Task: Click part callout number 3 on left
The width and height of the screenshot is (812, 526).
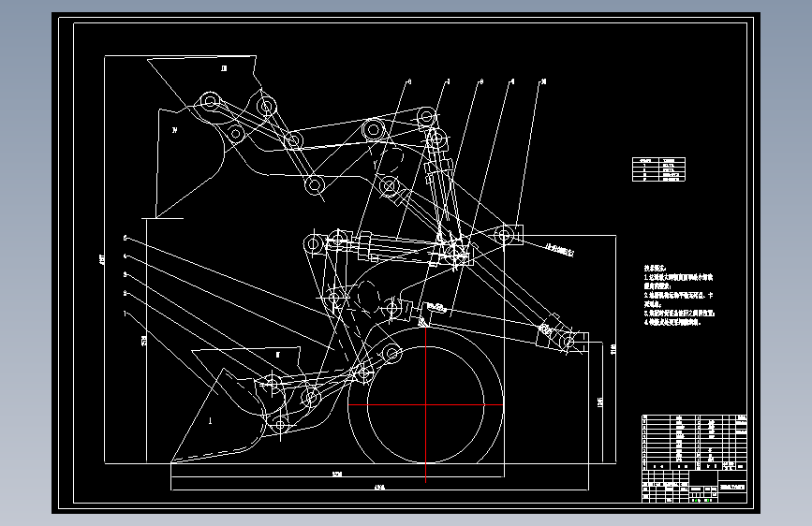Action: 125,275
